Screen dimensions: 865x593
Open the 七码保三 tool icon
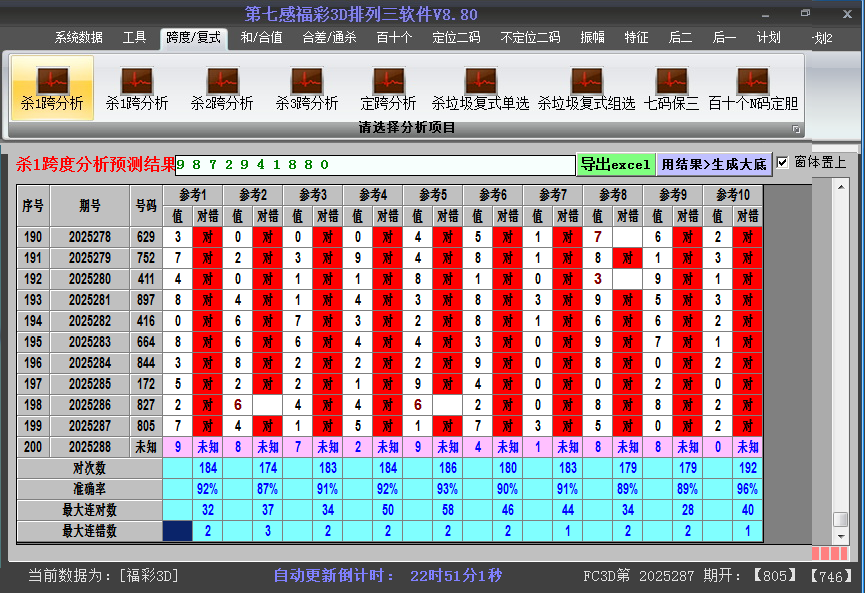pos(671,88)
